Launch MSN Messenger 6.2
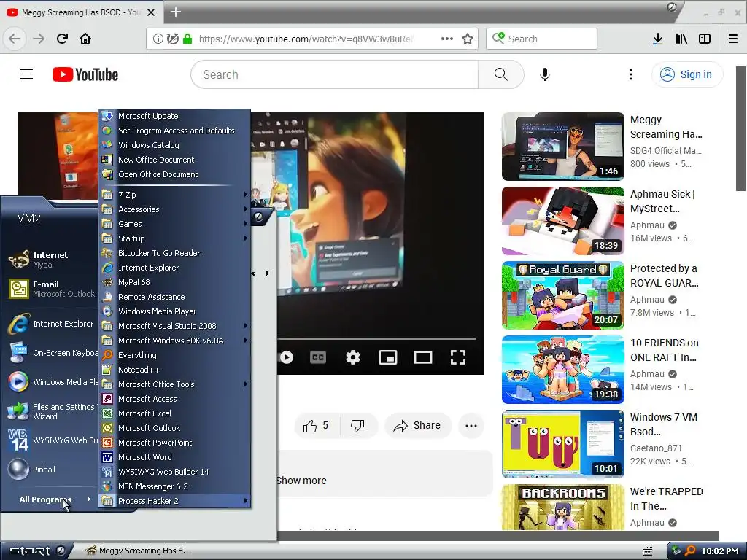The width and height of the screenshot is (747, 560). tap(174, 486)
